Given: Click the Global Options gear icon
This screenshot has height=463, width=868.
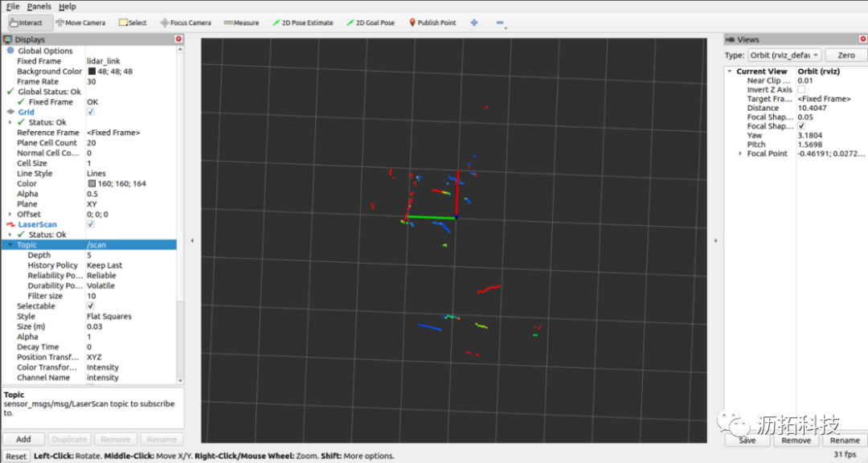Looking at the screenshot, I should point(10,51).
